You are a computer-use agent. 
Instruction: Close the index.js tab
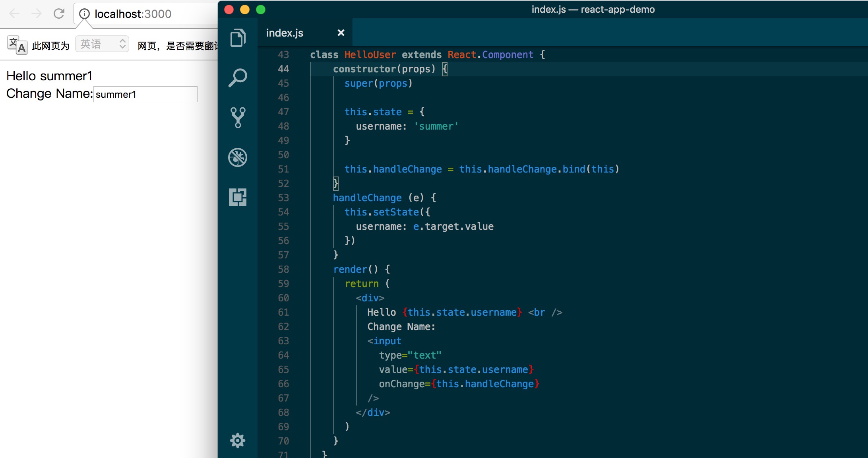(341, 33)
